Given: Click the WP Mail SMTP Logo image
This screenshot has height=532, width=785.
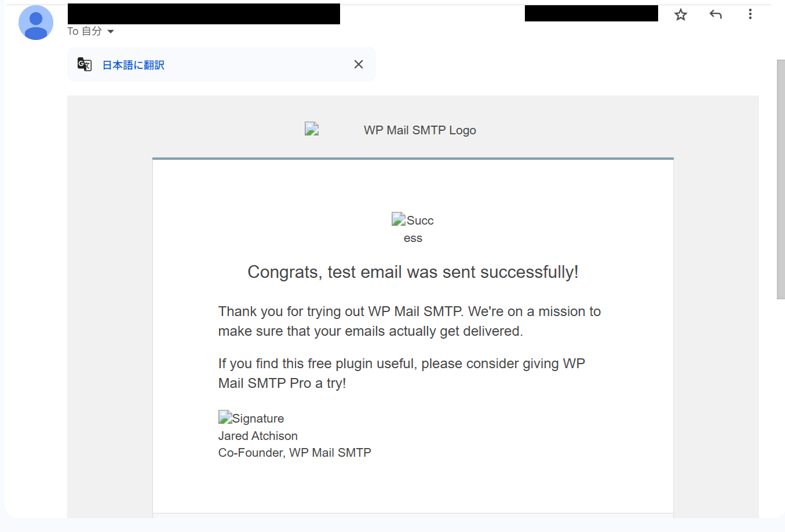Looking at the screenshot, I should 312,129.
